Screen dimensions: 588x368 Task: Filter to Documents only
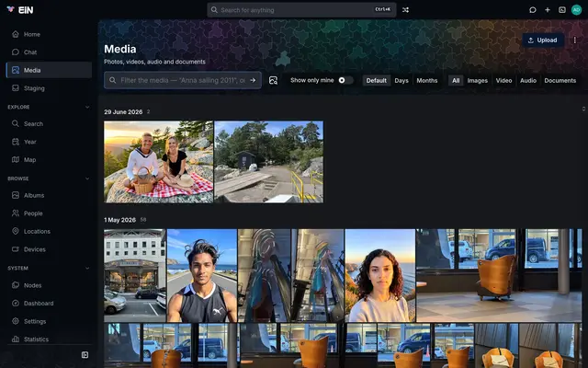[x=560, y=80]
